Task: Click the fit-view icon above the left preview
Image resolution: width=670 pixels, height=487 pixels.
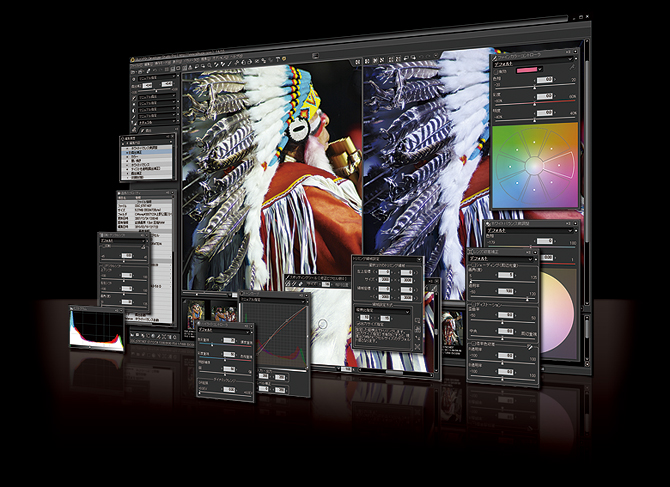Action: (357, 62)
